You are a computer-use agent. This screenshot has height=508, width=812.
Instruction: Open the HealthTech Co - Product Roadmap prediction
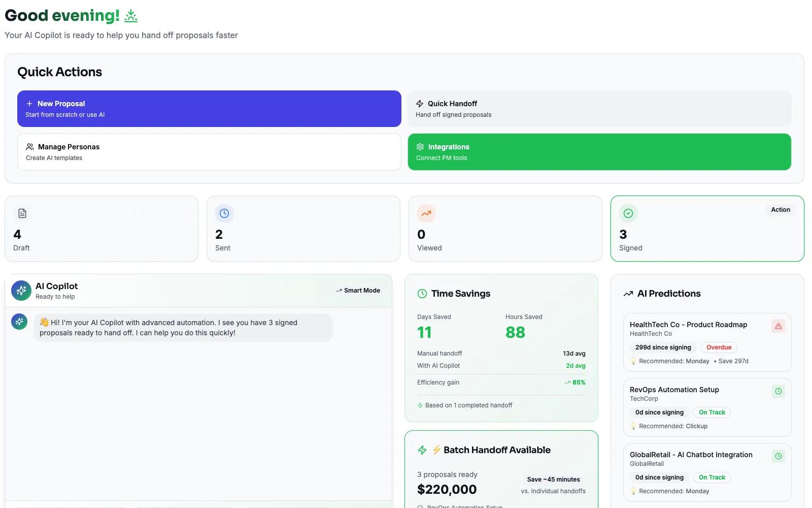pos(688,325)
